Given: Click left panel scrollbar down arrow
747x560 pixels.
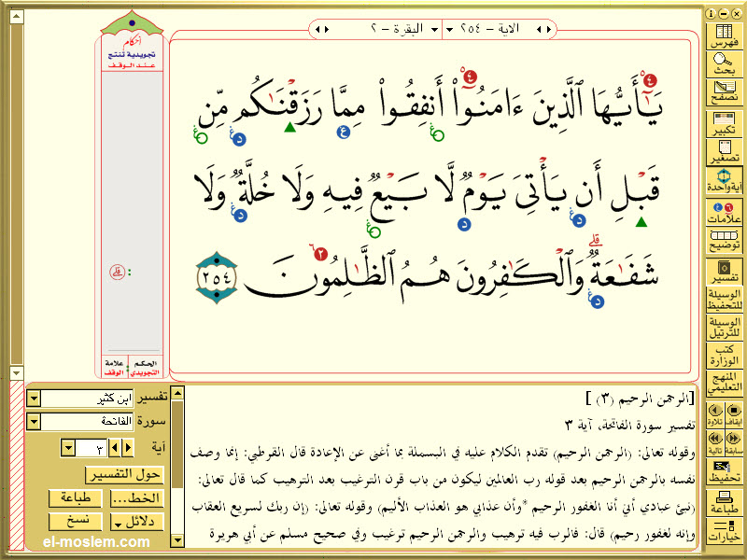Looking at the screenshot, I should coord(17,372).
